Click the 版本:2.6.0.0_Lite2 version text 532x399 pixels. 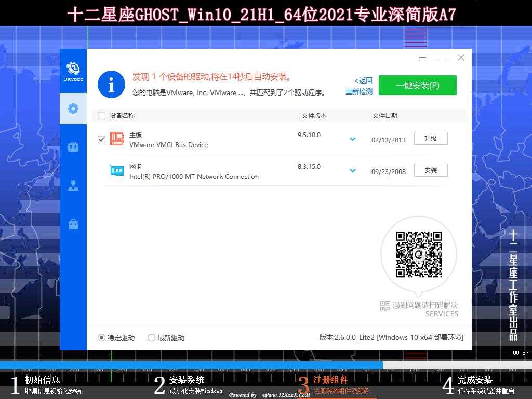(391, 337)
